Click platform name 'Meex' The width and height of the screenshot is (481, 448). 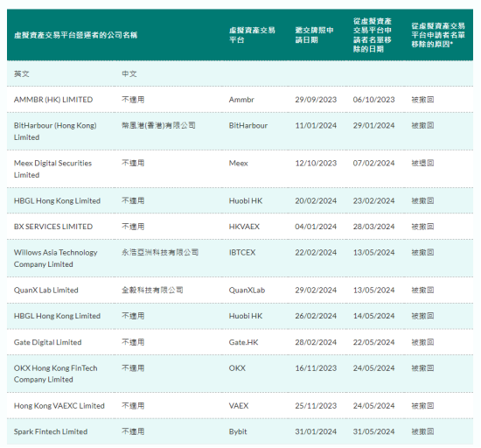pos(239,163)
